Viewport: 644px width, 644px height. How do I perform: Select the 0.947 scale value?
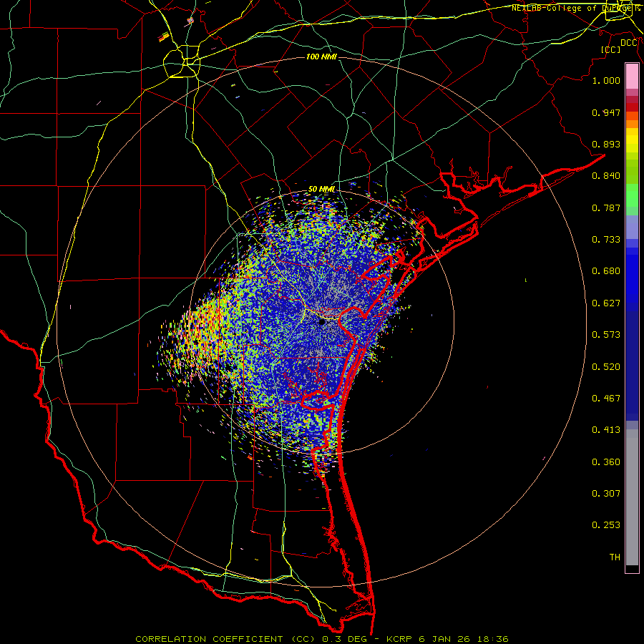pyautogui.click(x=606, y=112)
